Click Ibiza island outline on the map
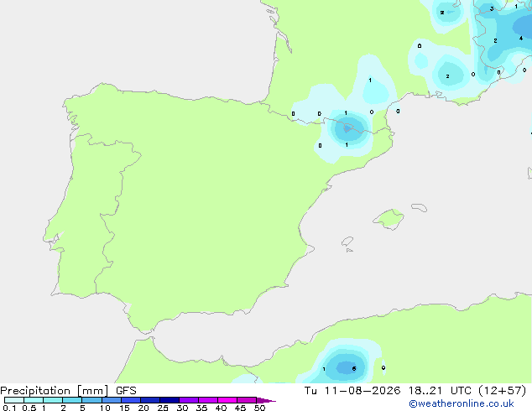 click(347, 242)
